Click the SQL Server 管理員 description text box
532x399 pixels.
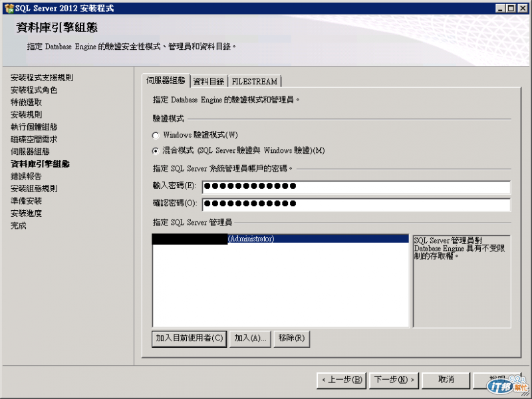click(462, 281)
